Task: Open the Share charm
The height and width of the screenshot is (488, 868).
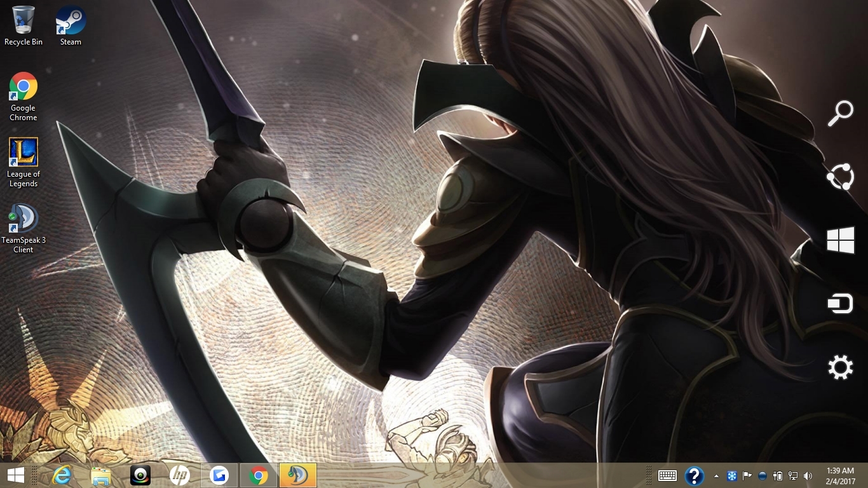Action: click(840, 177)
